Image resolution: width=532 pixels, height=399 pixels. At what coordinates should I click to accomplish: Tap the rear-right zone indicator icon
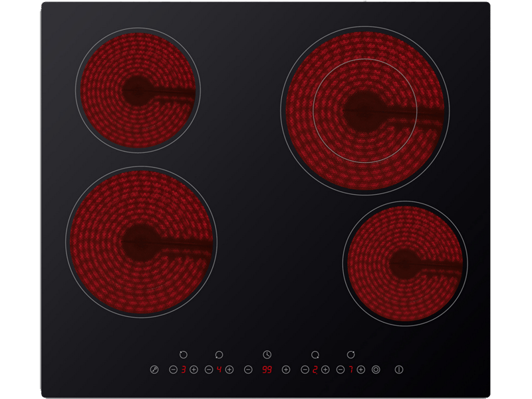pos(351,354)
